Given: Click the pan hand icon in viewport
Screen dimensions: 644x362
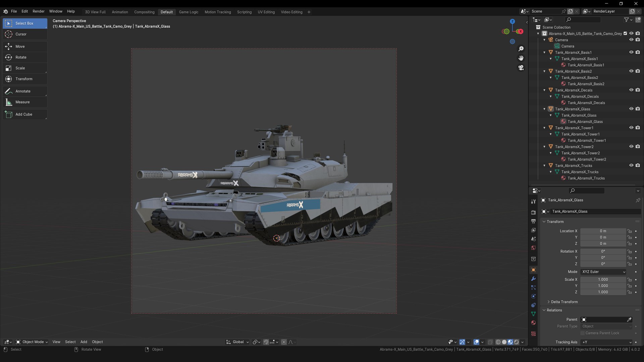Looking at the screenshot, I should [x=521, y=58].
